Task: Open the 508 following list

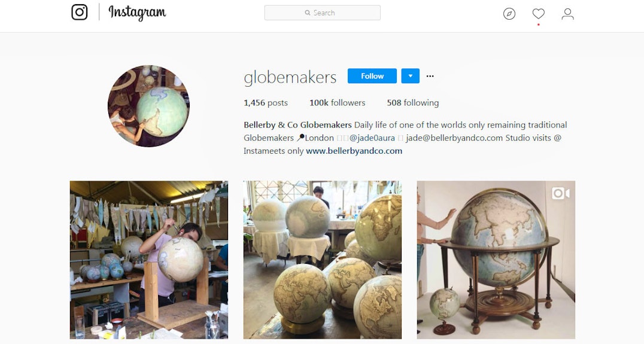Action: click(x=413, y=103)
